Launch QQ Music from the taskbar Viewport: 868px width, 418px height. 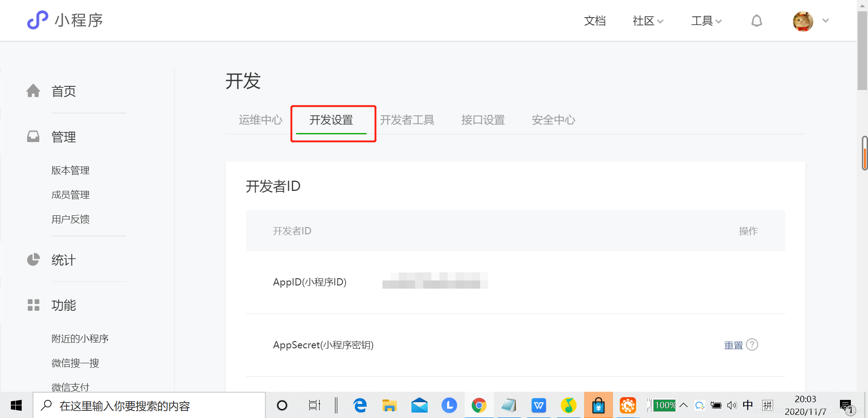(569, 405)
